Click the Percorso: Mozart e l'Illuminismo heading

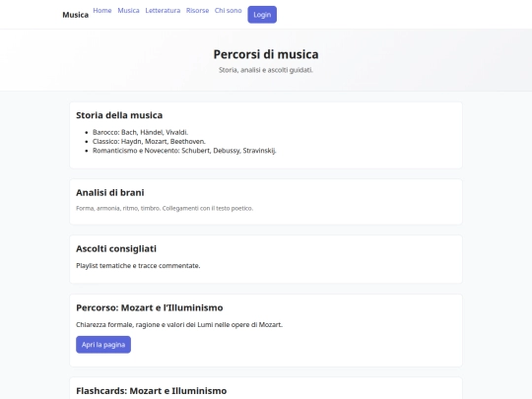150,308
